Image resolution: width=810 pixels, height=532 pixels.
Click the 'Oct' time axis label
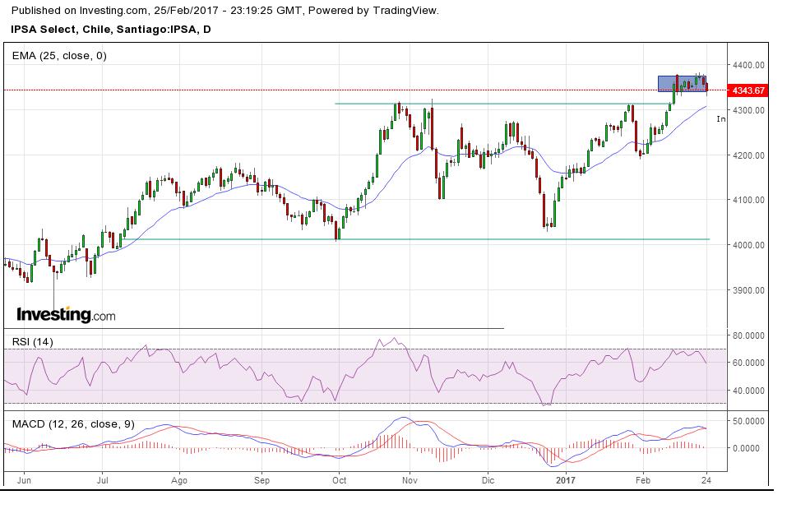click(339, 480)
